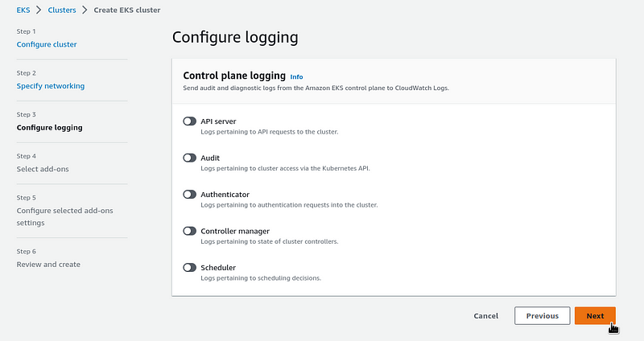Return to Step 1 Configure cluster
Screen dimensions: 644x341
(x=47, y=44)
